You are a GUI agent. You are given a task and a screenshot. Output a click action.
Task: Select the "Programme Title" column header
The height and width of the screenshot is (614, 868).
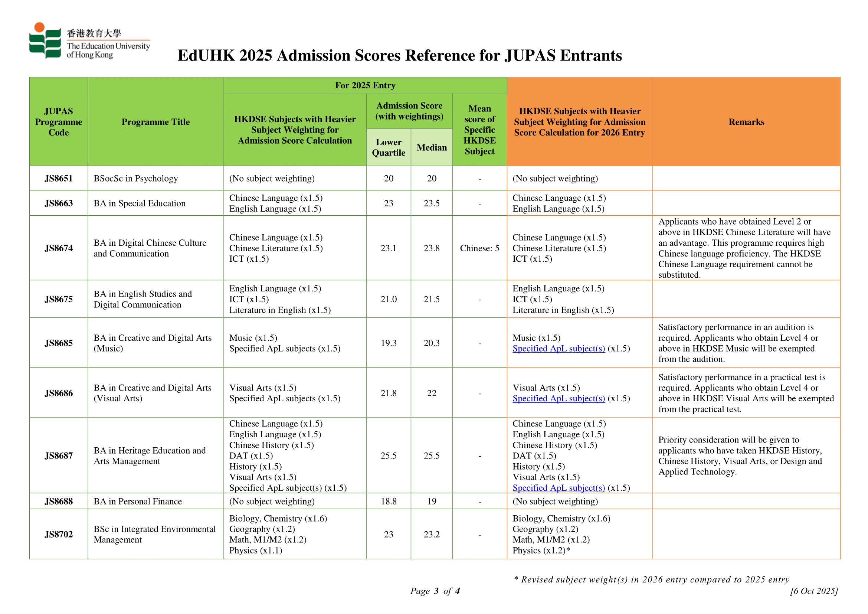(x=156, y=122)
